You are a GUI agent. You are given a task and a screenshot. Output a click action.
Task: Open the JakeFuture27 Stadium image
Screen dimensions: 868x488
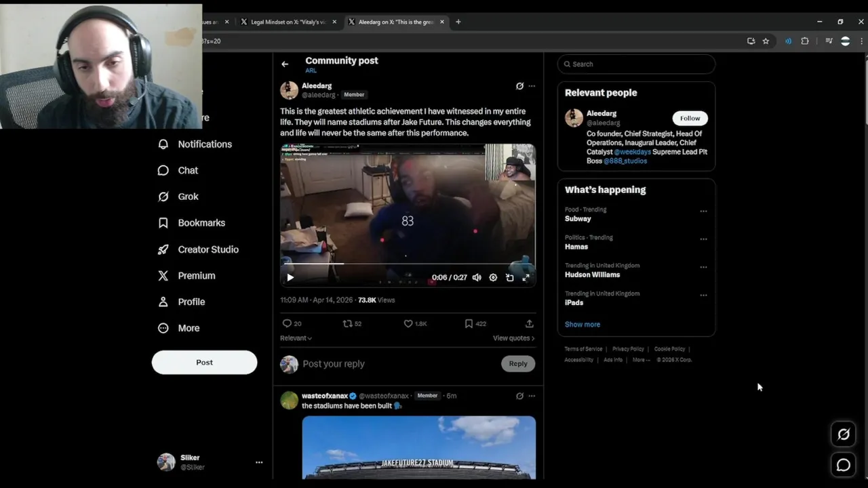tap(418, 447)
